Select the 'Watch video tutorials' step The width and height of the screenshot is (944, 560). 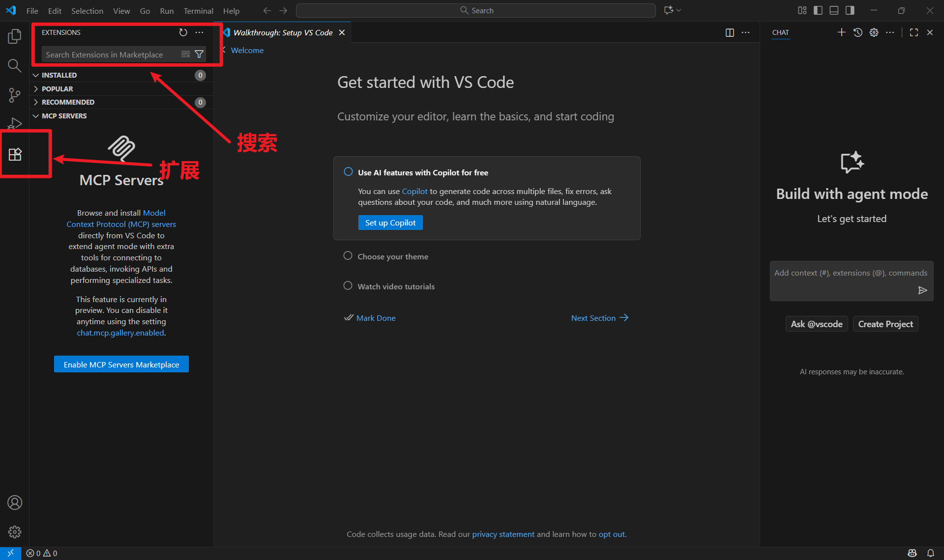pyautogui.click(x=396, y=286)
